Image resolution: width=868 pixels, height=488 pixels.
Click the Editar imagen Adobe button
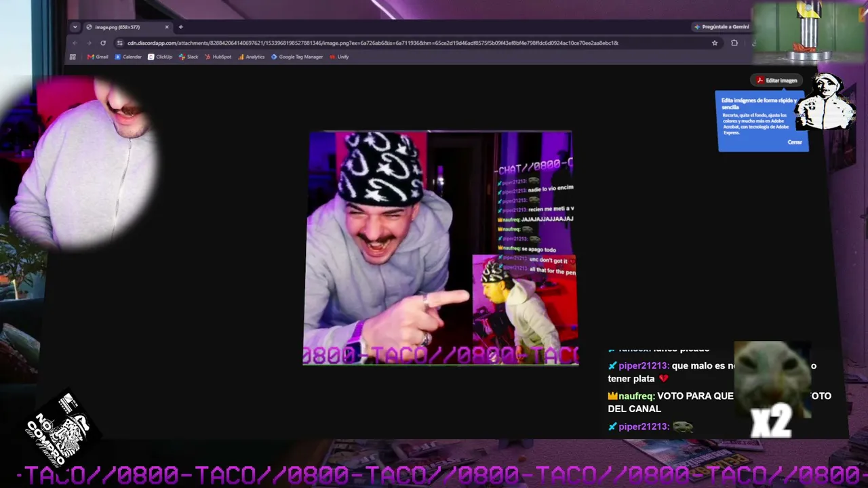click(777, 80)
